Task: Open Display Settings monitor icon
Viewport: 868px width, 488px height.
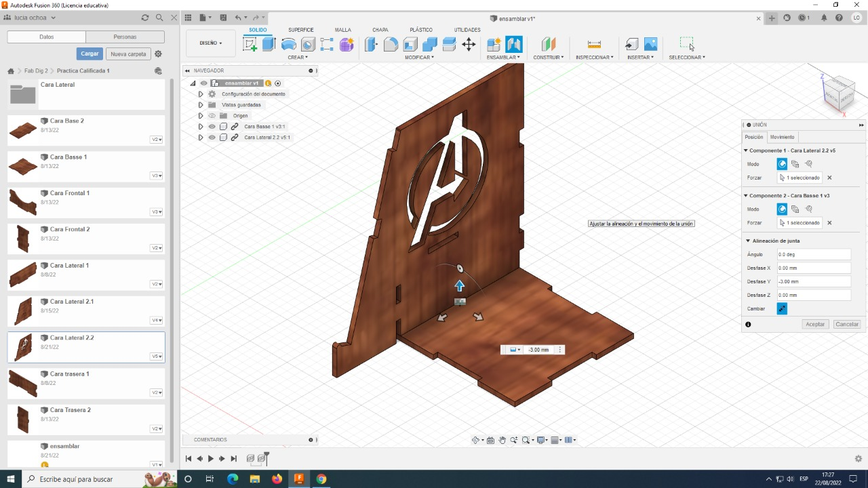Action: (542, 440)
